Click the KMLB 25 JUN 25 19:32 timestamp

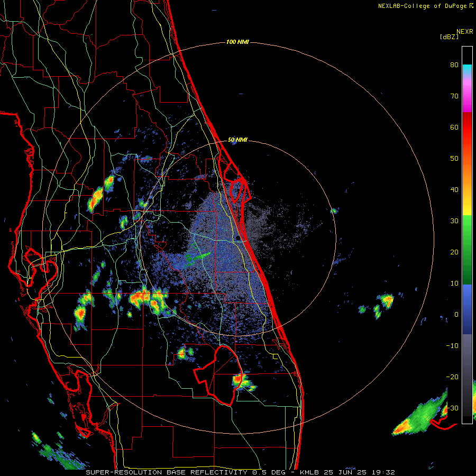(347, 472)
